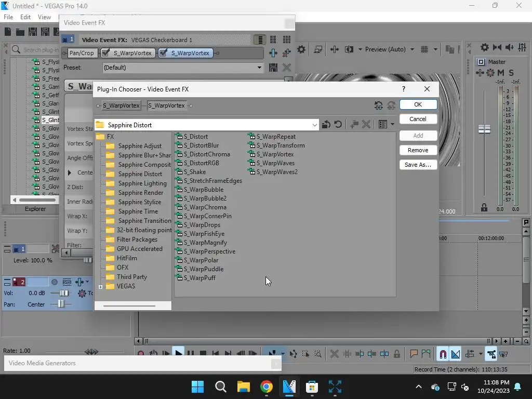Select the Pan/Crop chain item
The height and width of the screenshot is (399, 532).
pyautogui.click(x=82, y=53)
